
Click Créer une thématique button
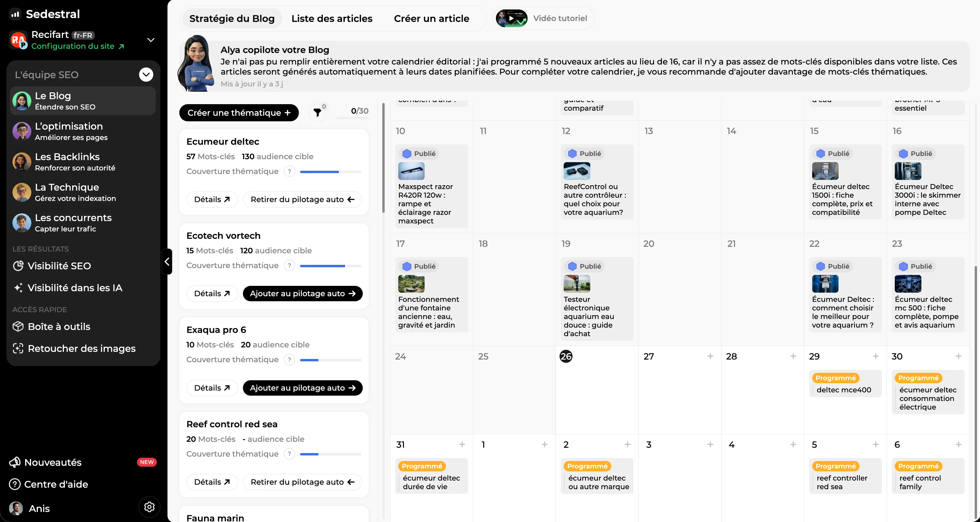[x=239, y=113]
